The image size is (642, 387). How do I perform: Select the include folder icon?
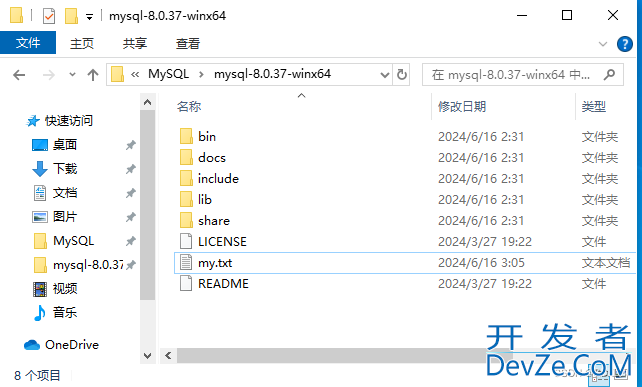186,179
